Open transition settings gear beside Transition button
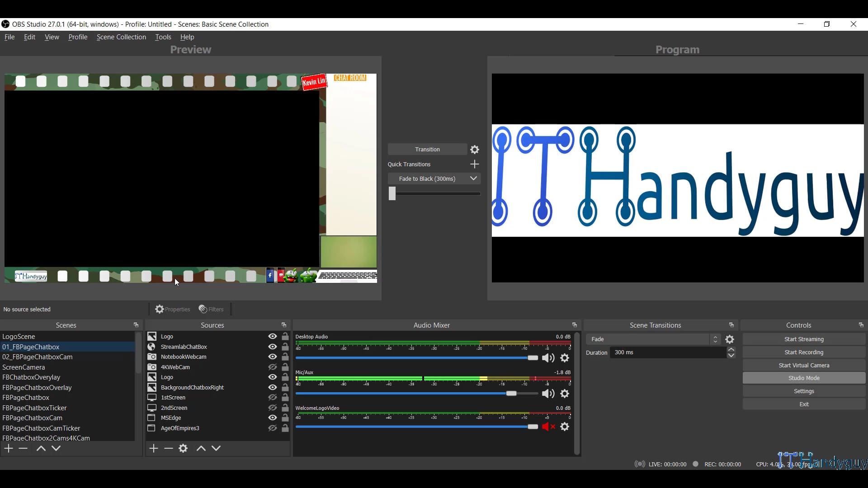The image size is (868, 488). 475,150
